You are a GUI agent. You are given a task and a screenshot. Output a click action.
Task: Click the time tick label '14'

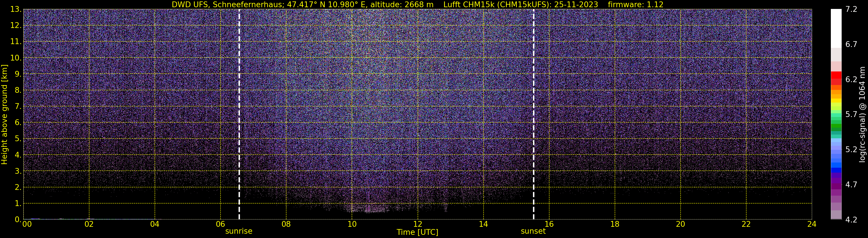click(x=483, y=224)
